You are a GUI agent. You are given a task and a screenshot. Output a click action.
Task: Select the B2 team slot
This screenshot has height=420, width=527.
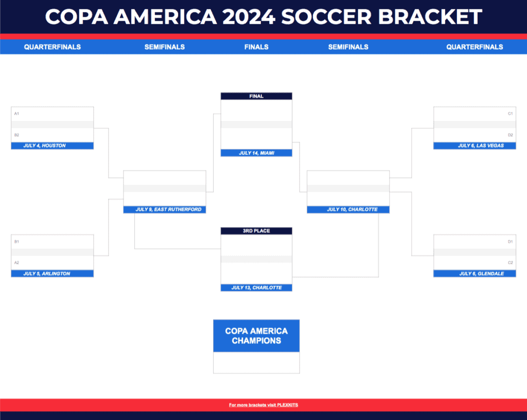tap(52, 135)
